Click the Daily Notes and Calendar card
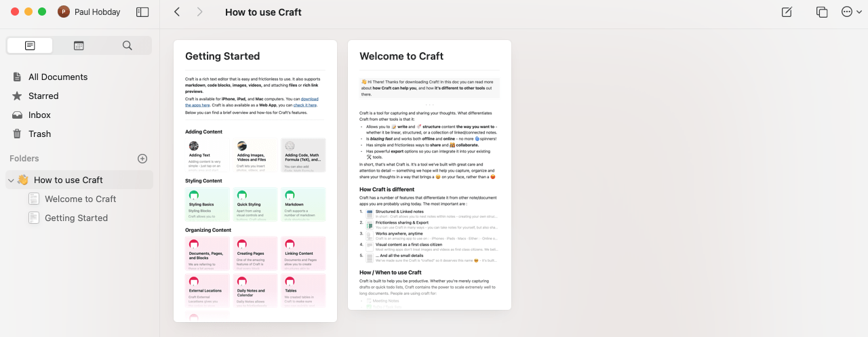Image resolution: width=868 pixels, height=337 pixels. pyautogui.click(x=256, y=290)
